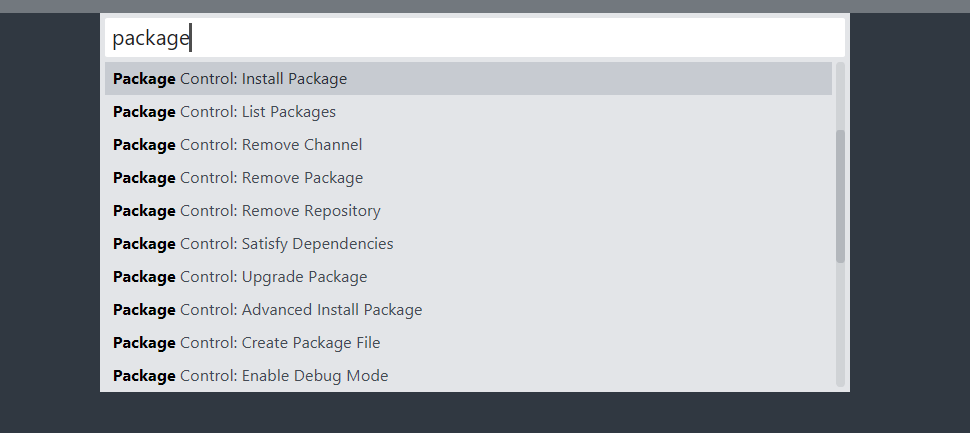Click the typed word "package" in search field
This screenshot has width=970, height=433.
click(x=150, y=39)
